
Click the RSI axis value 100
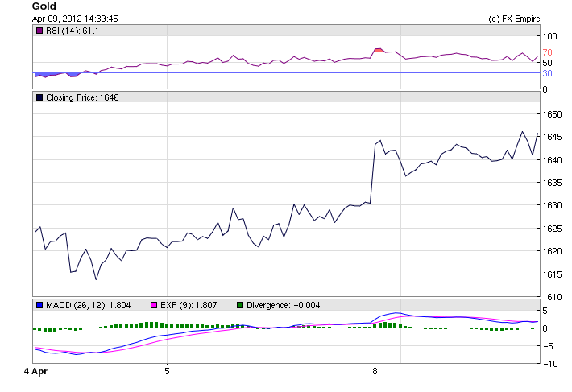(549, 36)
